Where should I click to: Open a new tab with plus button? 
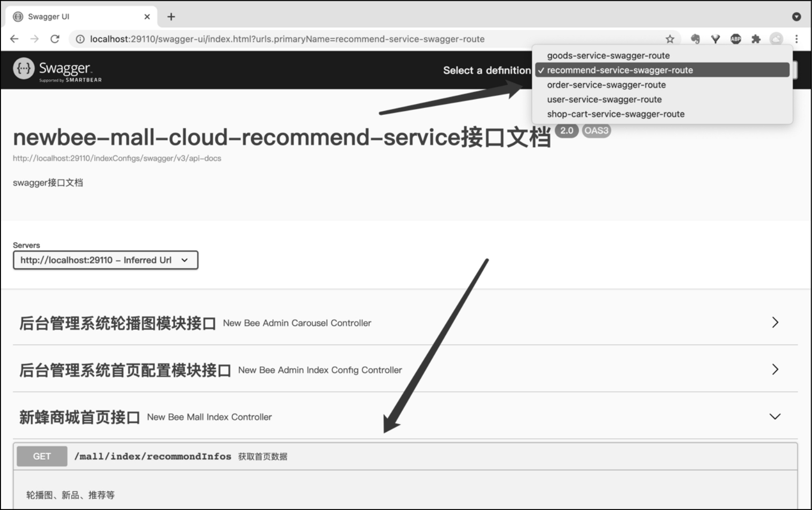[x=171, y=17]
